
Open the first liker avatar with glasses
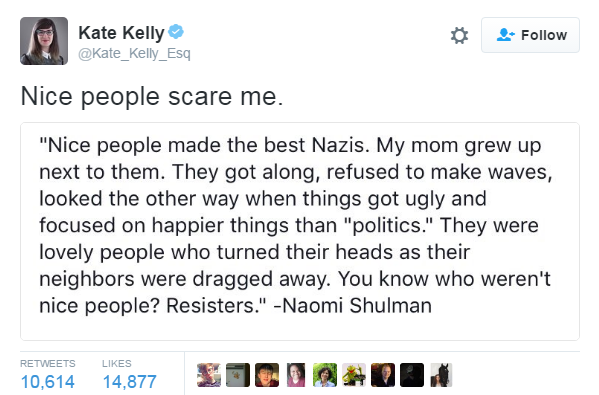point(209,375)
